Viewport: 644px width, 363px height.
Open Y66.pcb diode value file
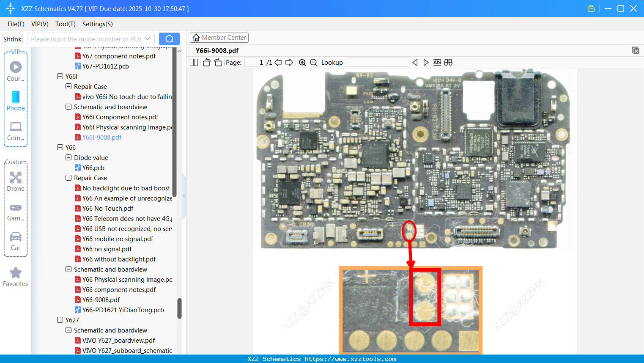tap(93, 168)
